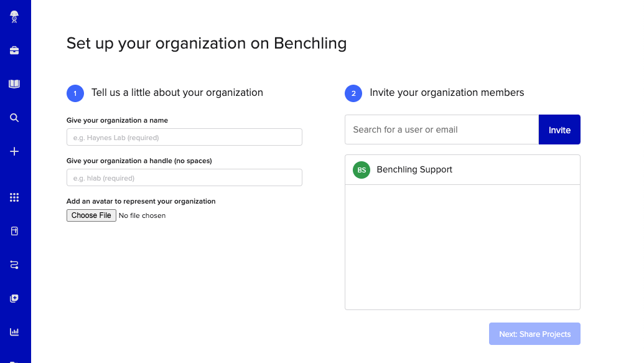This screenshot has width=644, height=363.
Task: Select Benchling Support in members list
Action: coord(414,169)
